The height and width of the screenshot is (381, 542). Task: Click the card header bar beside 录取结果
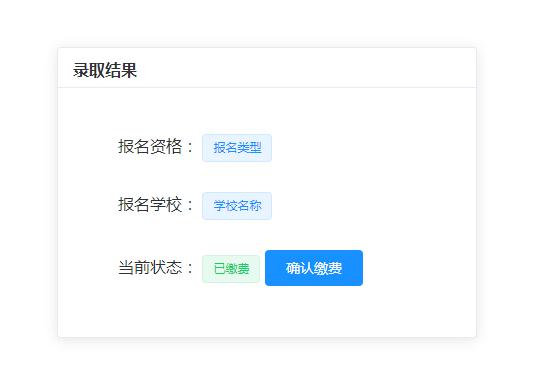click(304, 68)
